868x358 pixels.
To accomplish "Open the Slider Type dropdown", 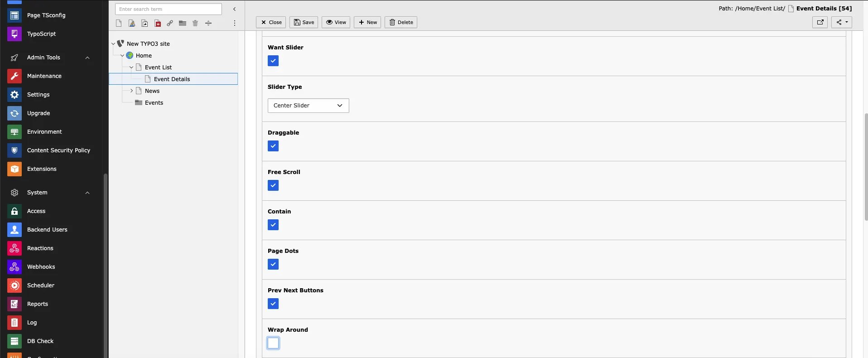I will (x=309, y=106).
